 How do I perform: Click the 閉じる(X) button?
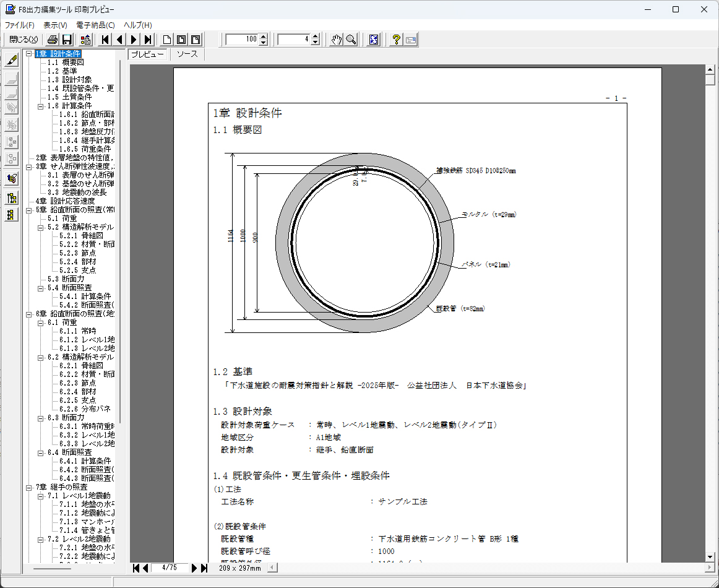coord(24,40)
